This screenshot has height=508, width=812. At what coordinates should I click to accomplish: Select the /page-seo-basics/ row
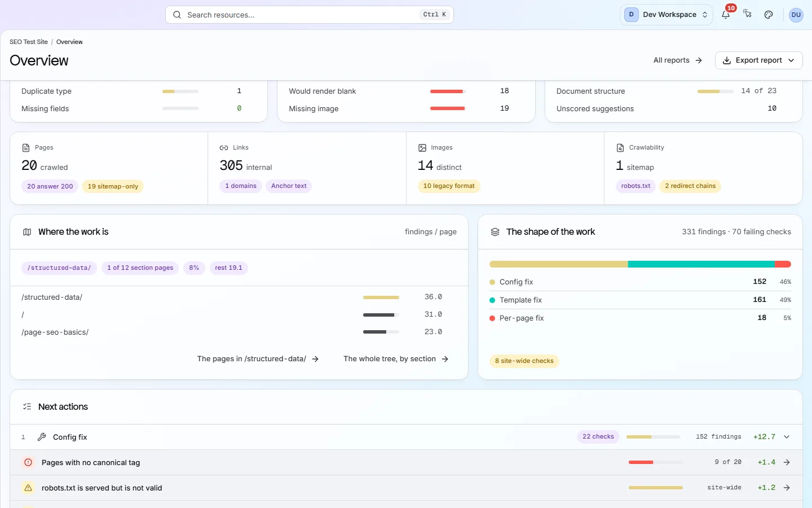239,332
